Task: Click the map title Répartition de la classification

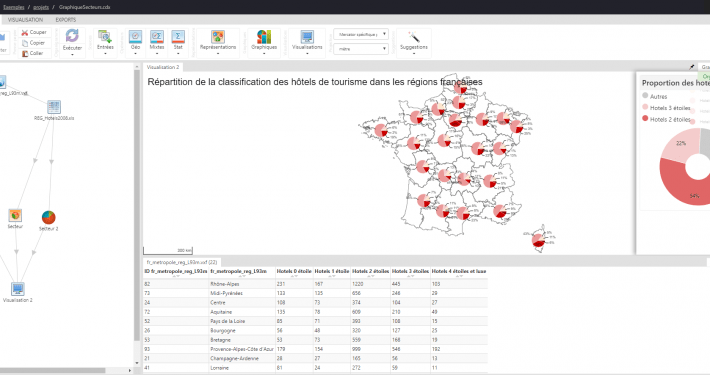Action: (315, 82)
